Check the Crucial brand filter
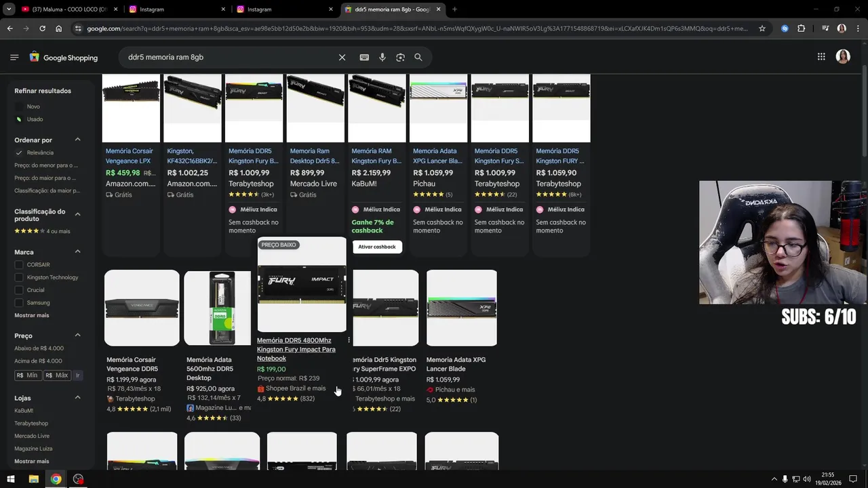 tap(19, 290)
